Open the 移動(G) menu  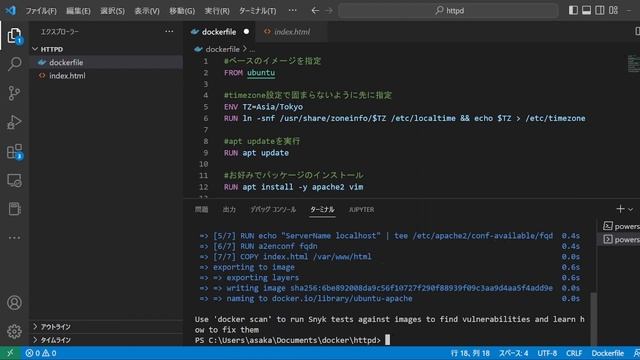click(182, 11)
